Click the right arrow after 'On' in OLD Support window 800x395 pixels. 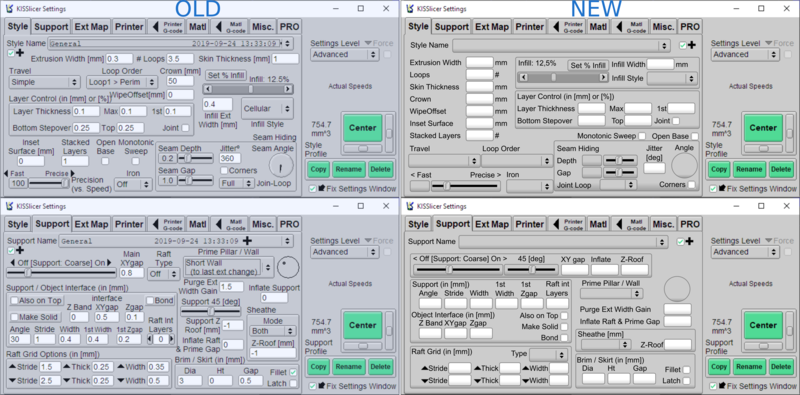(x=109, y=263)
